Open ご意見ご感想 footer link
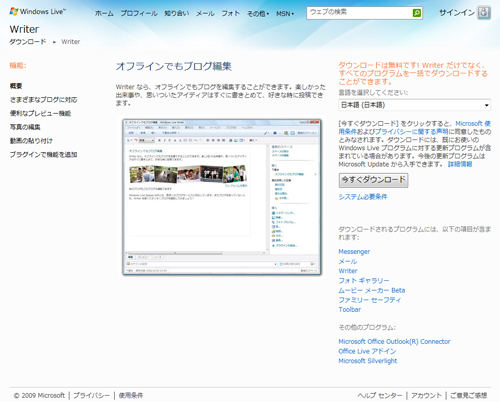 click(469, 395)
